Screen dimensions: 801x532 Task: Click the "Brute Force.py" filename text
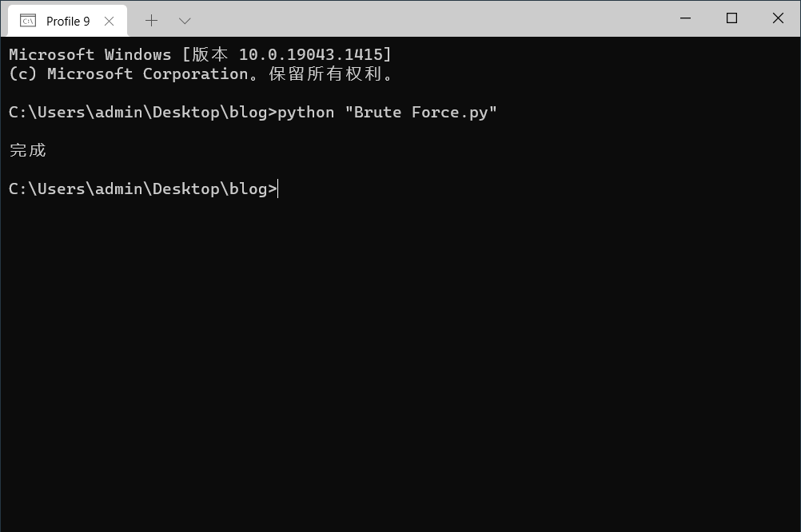pos(420,113)
